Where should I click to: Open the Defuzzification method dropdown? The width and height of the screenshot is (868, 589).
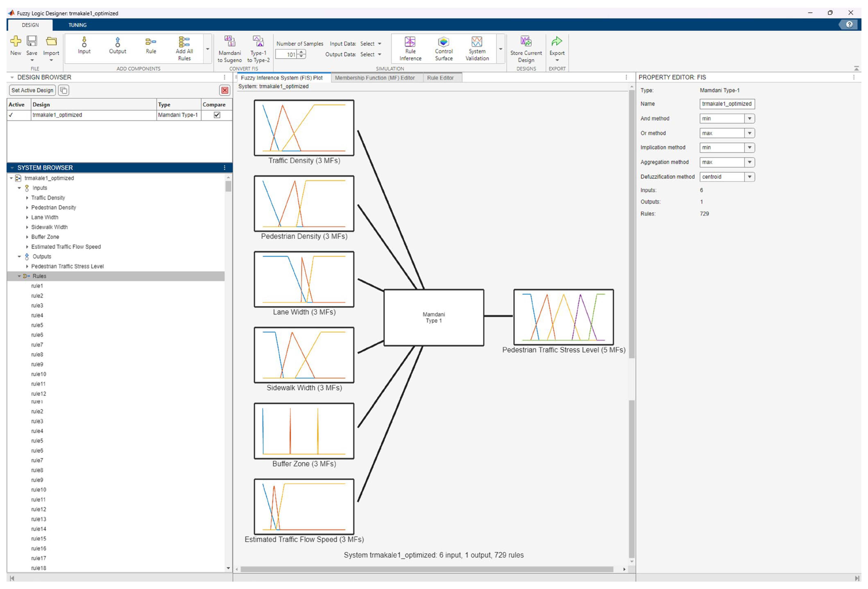pos(749,177)
